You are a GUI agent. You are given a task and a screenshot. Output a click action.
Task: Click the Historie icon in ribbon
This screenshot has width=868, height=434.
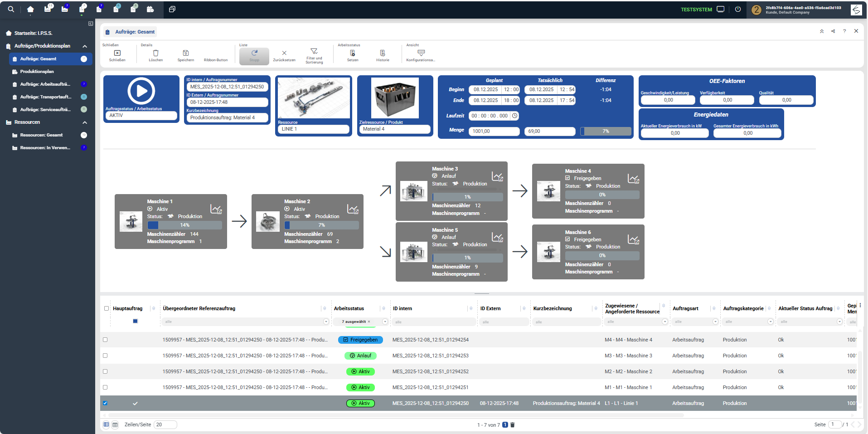coord(383,53)
